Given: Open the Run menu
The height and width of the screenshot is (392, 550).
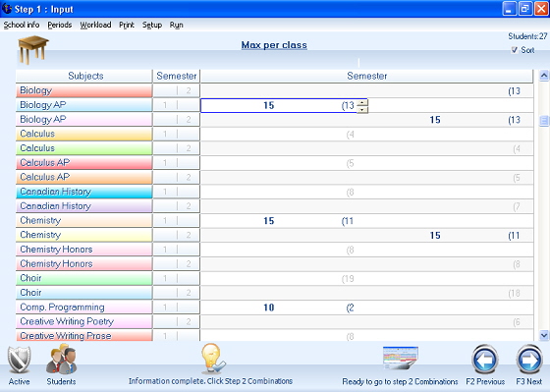Looking at the screenshot, I should point(176,25).
